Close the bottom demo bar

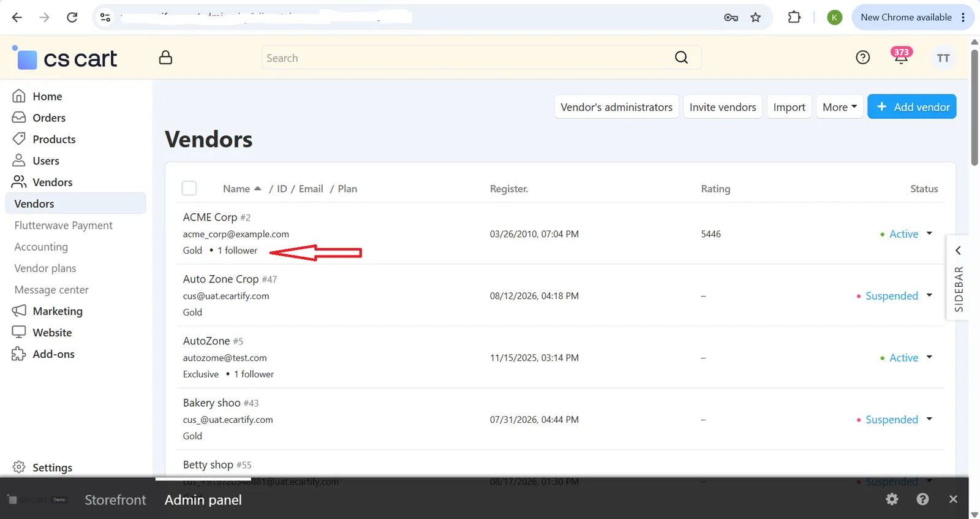pos(953,499)
